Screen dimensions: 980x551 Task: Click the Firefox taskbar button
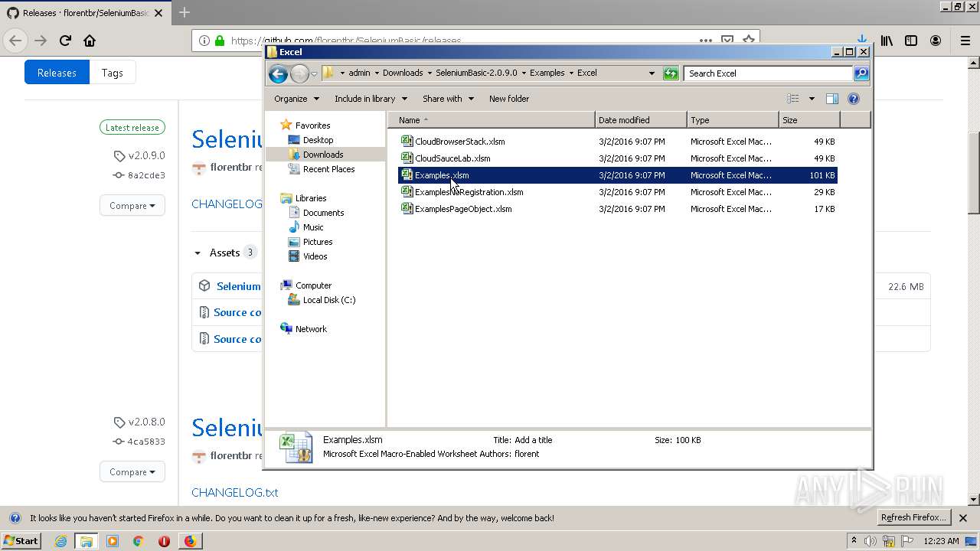(190, 541)
